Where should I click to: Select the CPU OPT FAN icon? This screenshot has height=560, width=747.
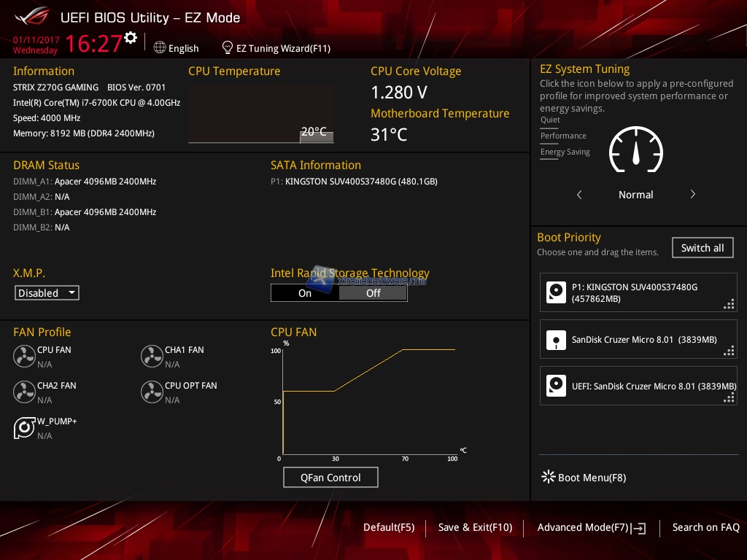coord(152,392)
